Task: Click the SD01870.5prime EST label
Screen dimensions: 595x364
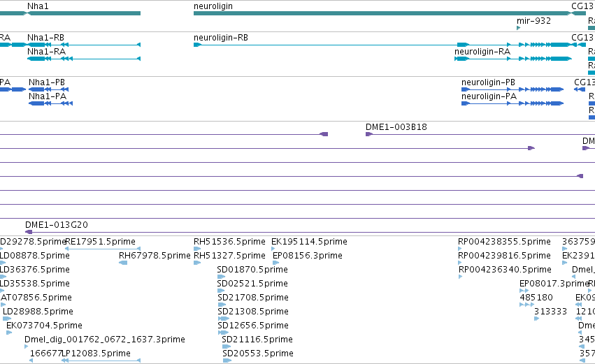Action: pos(252,270)
